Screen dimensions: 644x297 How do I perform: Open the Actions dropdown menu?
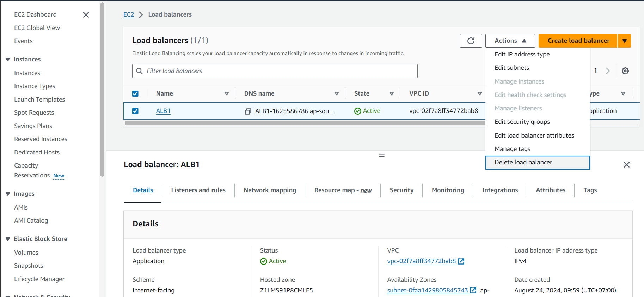tap(510, 41)
